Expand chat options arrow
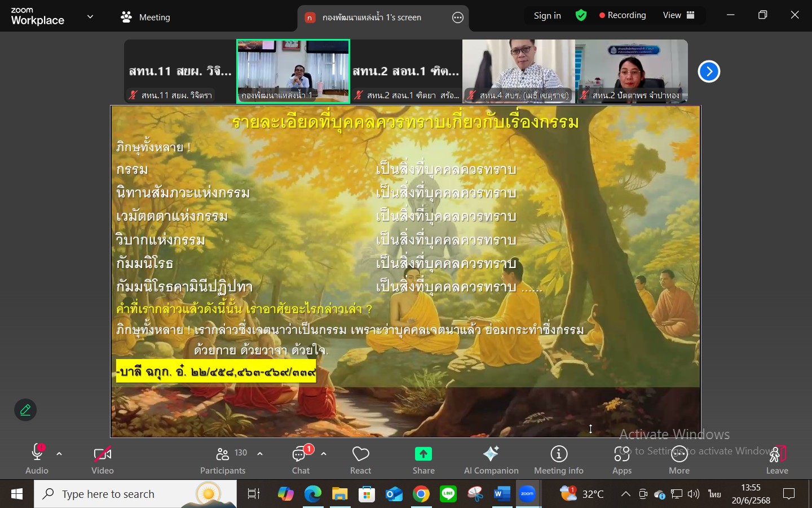Viewport: 812px width, 508px height. pos(324,454)
